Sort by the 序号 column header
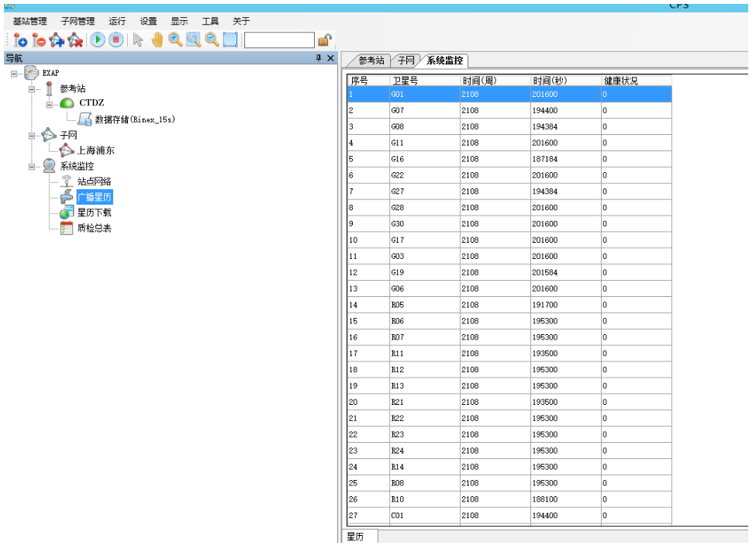 coord(368,81)
